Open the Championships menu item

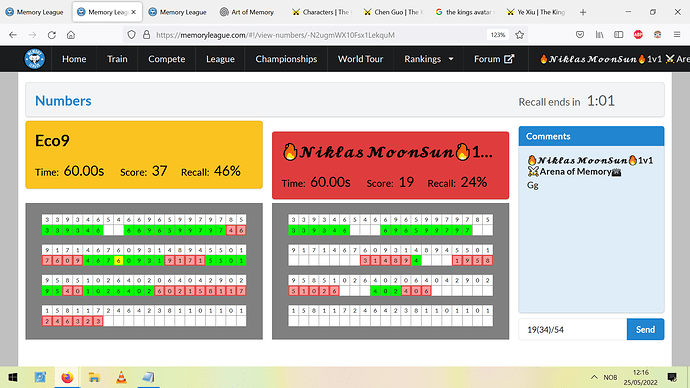click(x=286, y=59)
